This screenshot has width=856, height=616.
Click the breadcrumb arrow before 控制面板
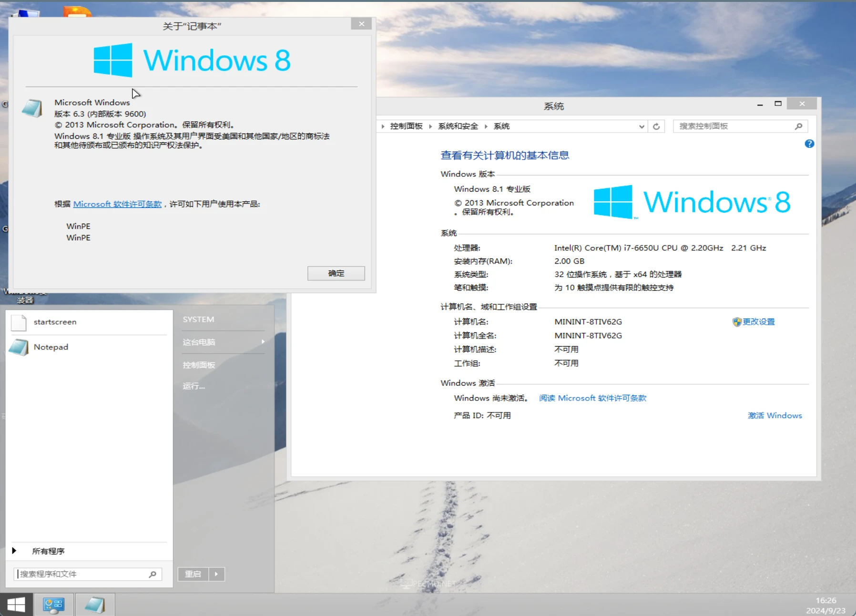coord(383,126)
